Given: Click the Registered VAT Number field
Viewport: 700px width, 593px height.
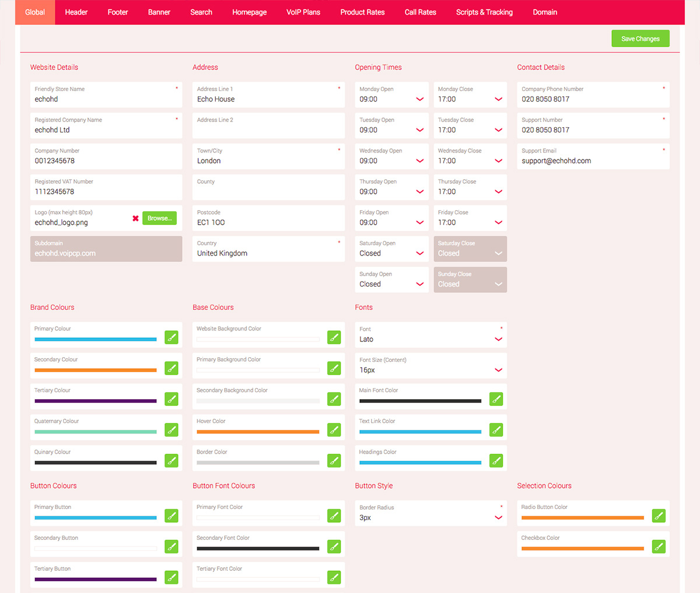Looking at the screenshot, I should tap(106, 187).
